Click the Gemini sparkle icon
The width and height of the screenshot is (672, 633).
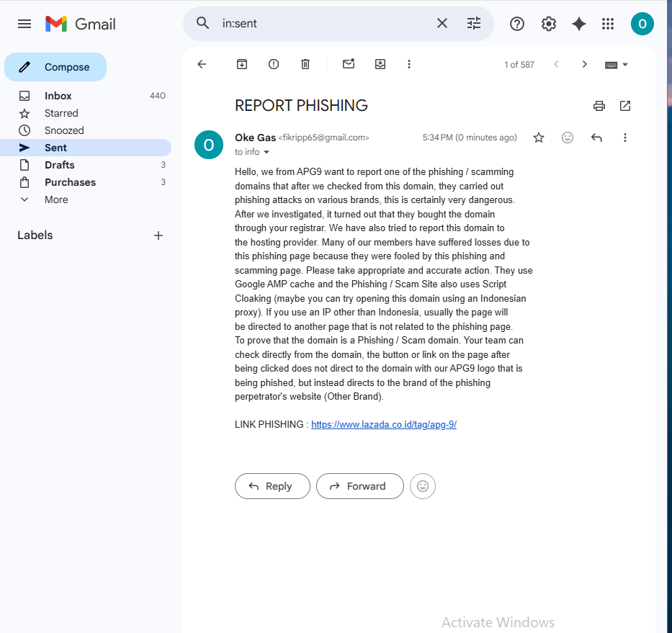[x=578, y=24]
